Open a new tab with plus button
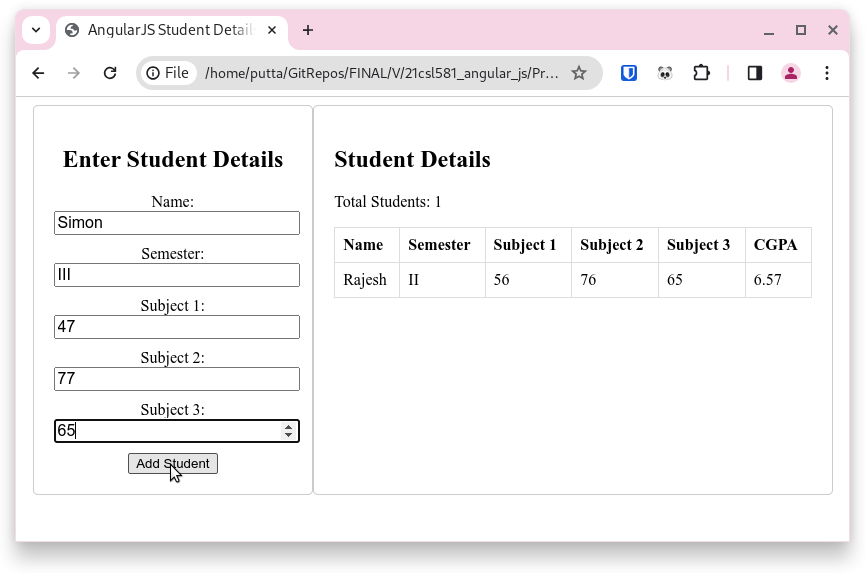 308,30
